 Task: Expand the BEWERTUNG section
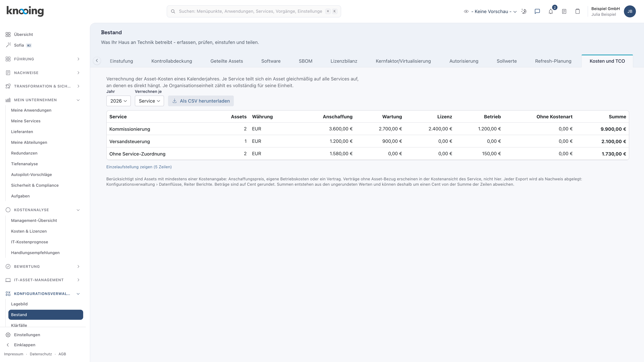pyautogui.click(x=43, y=266)
